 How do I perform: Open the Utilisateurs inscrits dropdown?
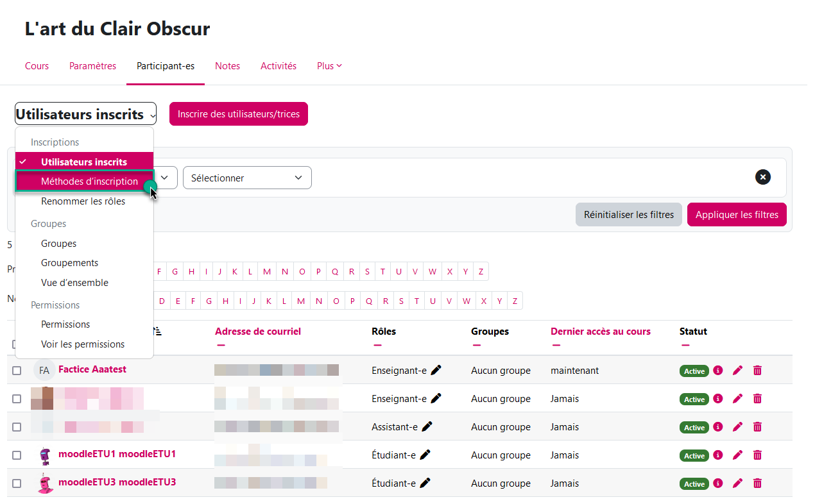coord(85,114)
